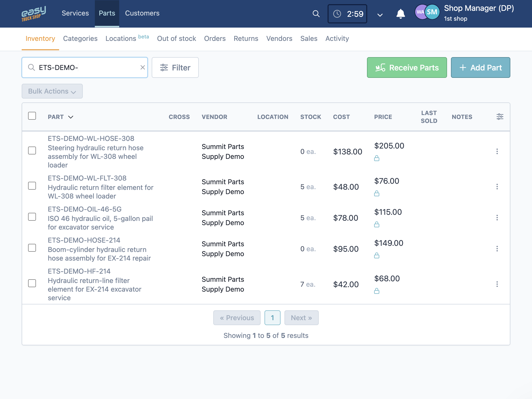Click the lock icon under $205.00
The height and width of the screenshot is (399, 532).
point(377,158)
